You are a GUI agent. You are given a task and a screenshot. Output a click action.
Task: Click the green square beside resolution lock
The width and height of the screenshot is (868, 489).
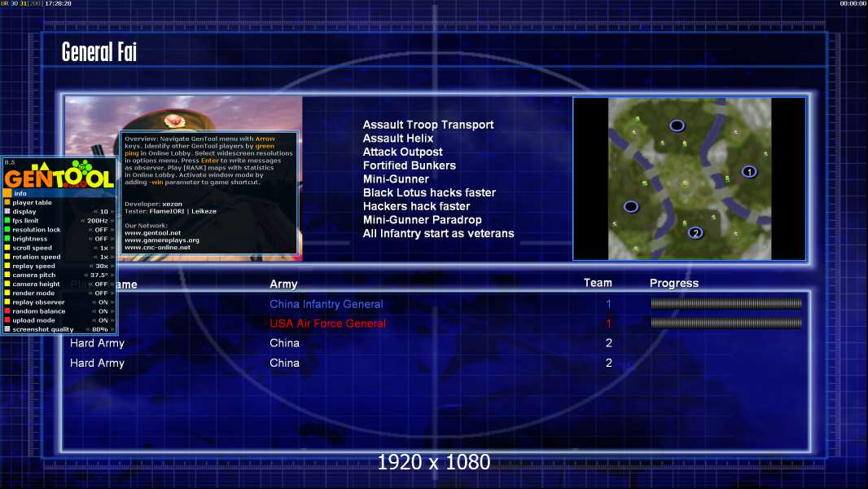[x=7, y=229]
